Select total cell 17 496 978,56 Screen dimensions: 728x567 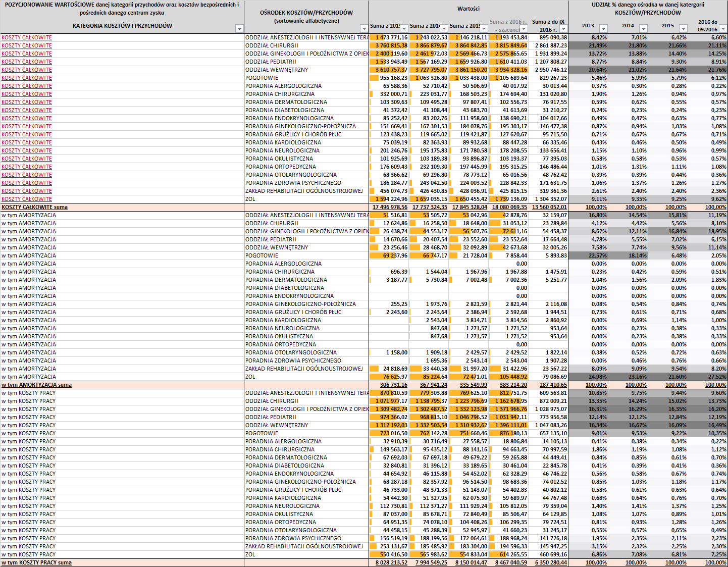click(389, 207)
